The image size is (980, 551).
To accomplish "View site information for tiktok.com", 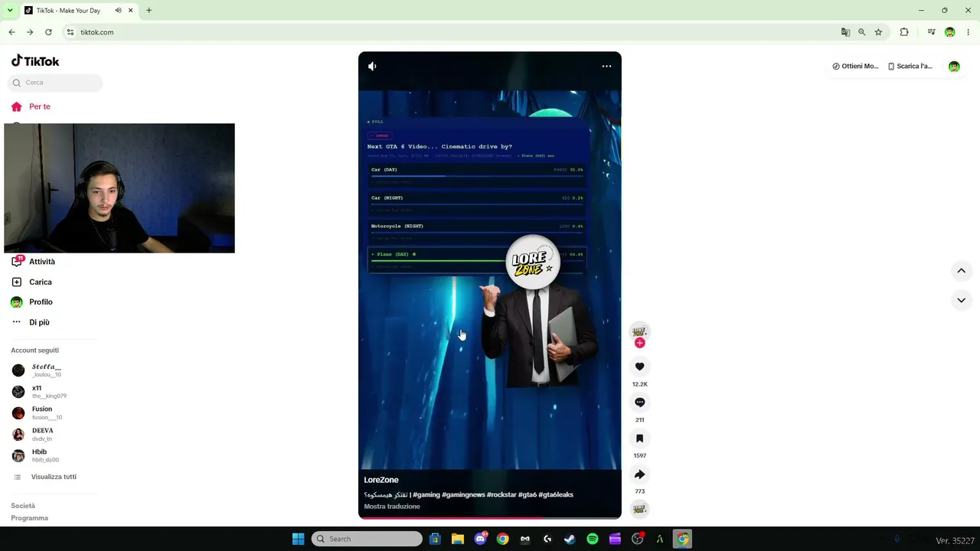I will pos(70,32).
